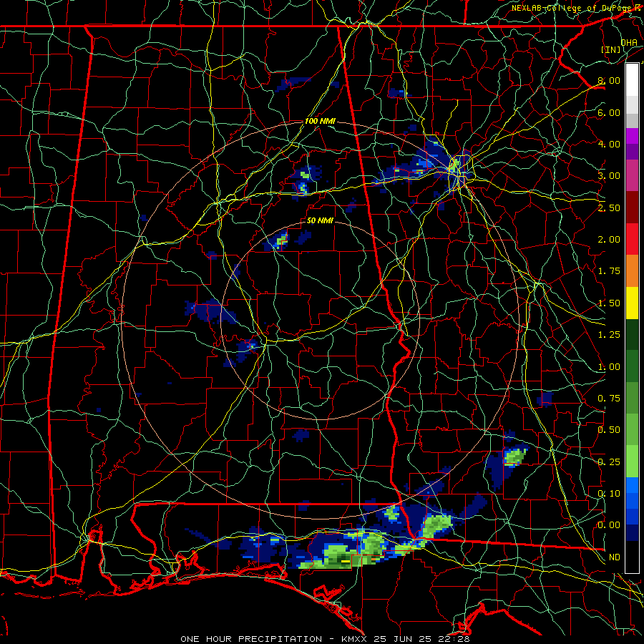Click the NEXLAB-College of DuPage credit text

pyautogui.click(x=571, y=8)
